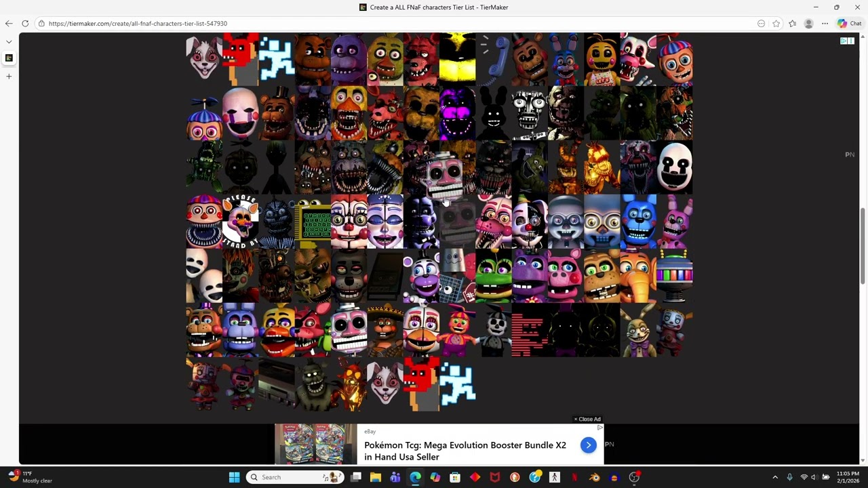Reload the TierMaker page
The height and width of the screenshot is (488, 868).
(x=25, y=23)
